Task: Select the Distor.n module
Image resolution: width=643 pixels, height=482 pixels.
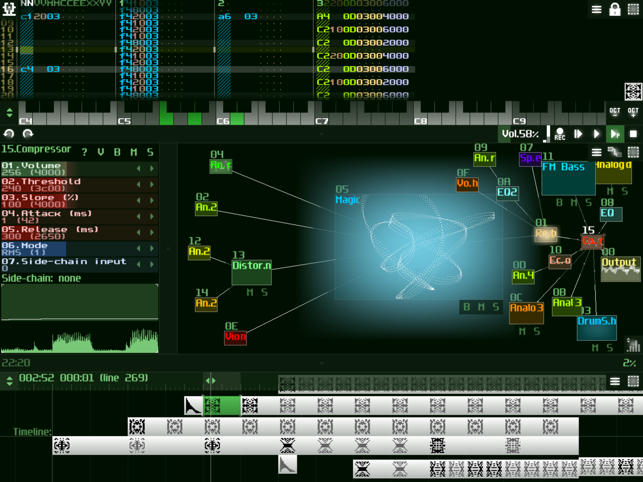Action: tap(251, 272)
